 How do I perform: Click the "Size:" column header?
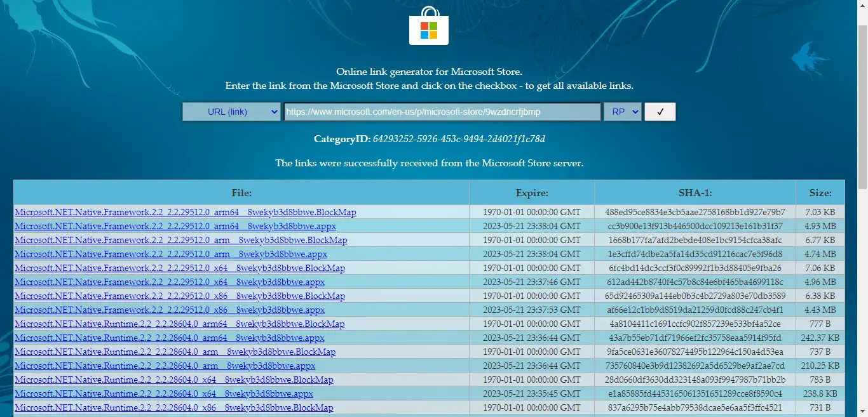(820, 192)
